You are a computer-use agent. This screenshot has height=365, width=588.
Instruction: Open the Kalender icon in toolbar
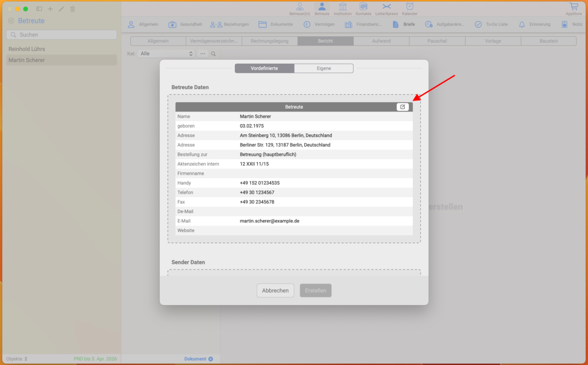pyautogui.click(x=409, y=7)
